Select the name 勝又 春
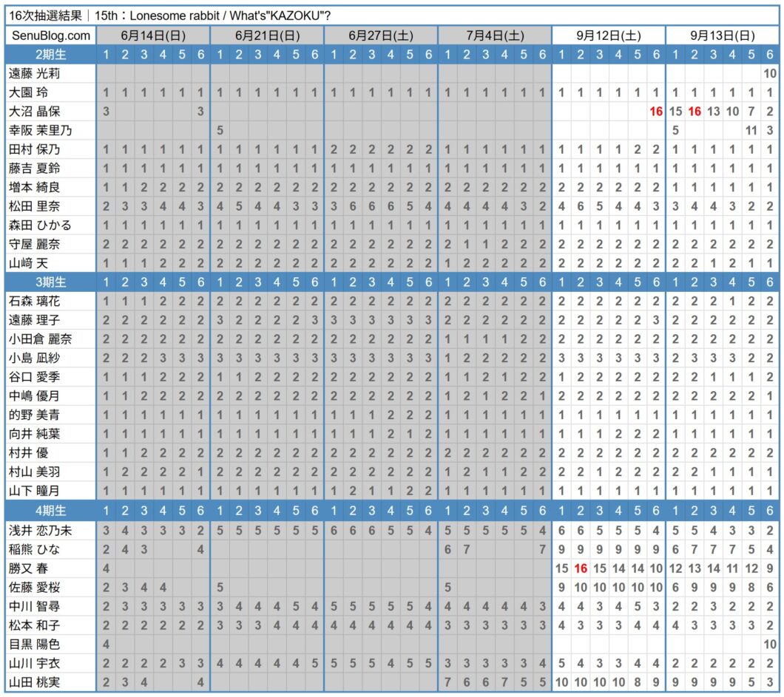This screenshot has height=697, width=784. pos(28,568)
